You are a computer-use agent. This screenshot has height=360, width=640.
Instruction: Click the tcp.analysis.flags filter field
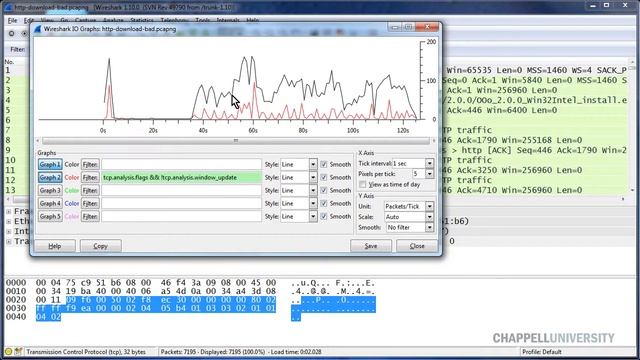[181, 178]
